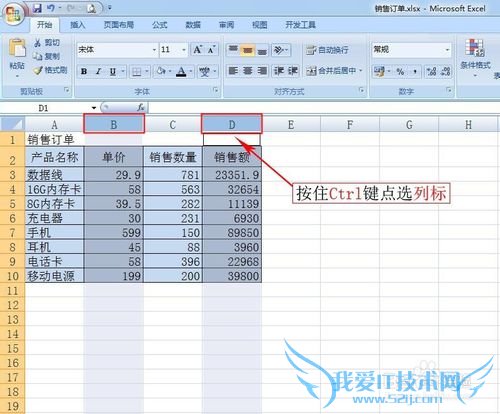This screenshot has height=414, width=500.
Task: Click the print preview quick access icon
Action: point(91,8)
